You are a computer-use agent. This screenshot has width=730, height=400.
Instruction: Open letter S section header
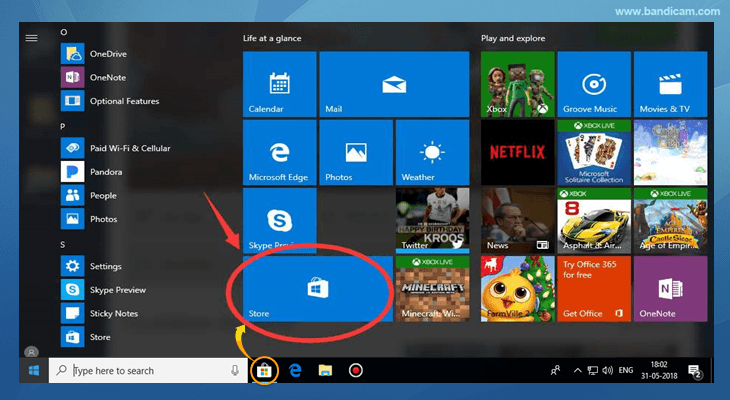click(x=63, y=244)
